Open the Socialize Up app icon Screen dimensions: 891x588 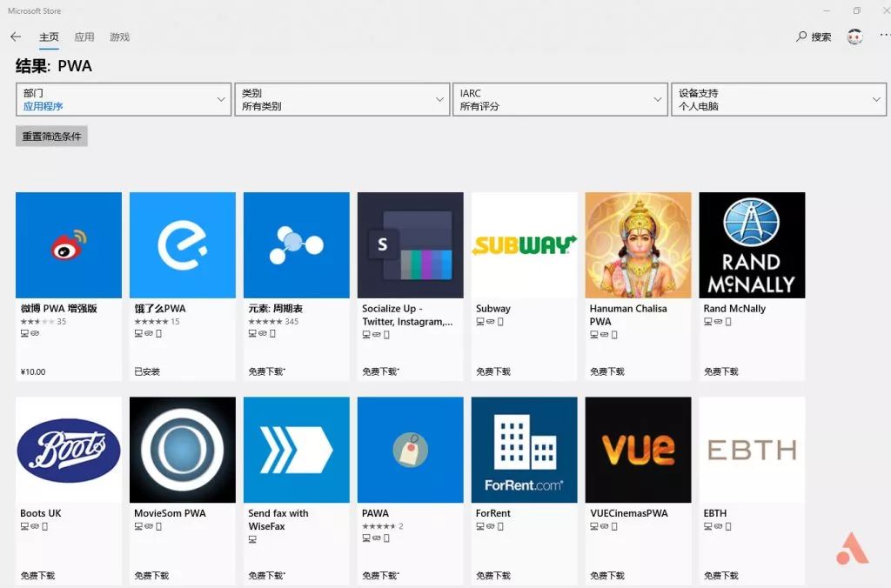pyautogui.click(x=411, y=245)
